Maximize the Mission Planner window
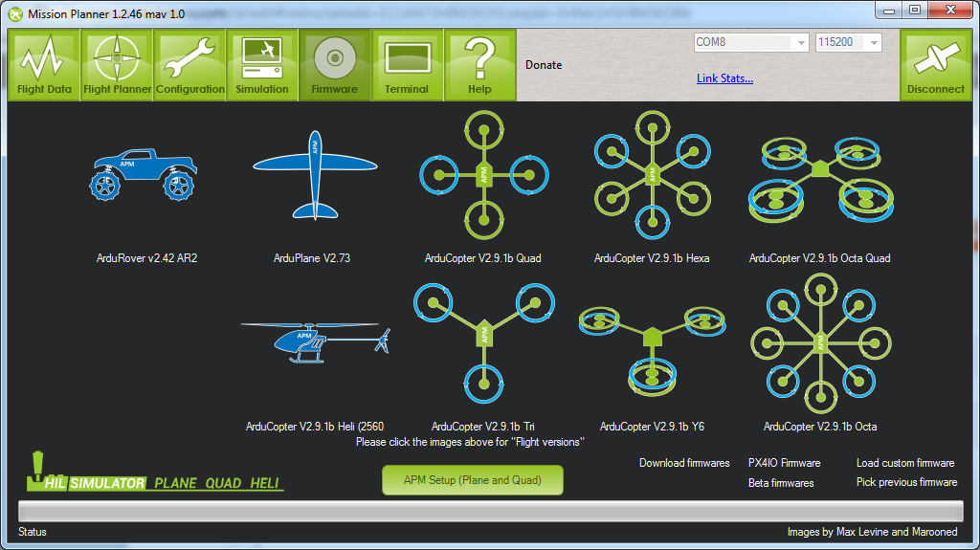The image size is (980, 550). coord(915,10)
